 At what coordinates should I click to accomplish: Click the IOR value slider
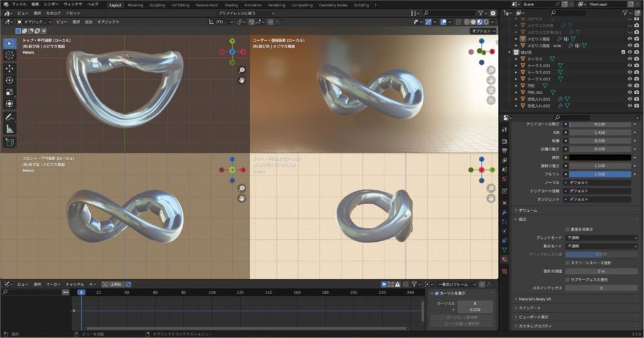tap(599, 133)
